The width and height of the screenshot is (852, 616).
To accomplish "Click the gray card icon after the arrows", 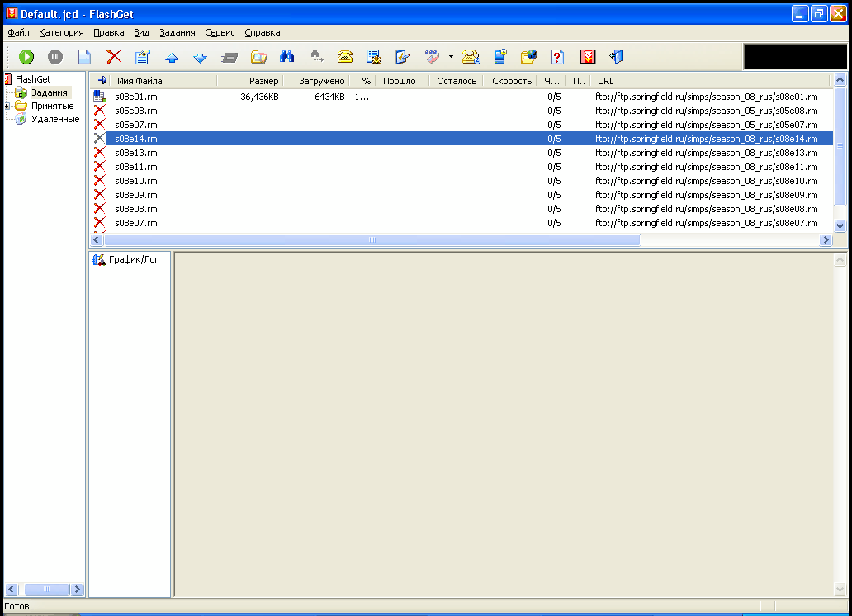I will click(230, 57).
